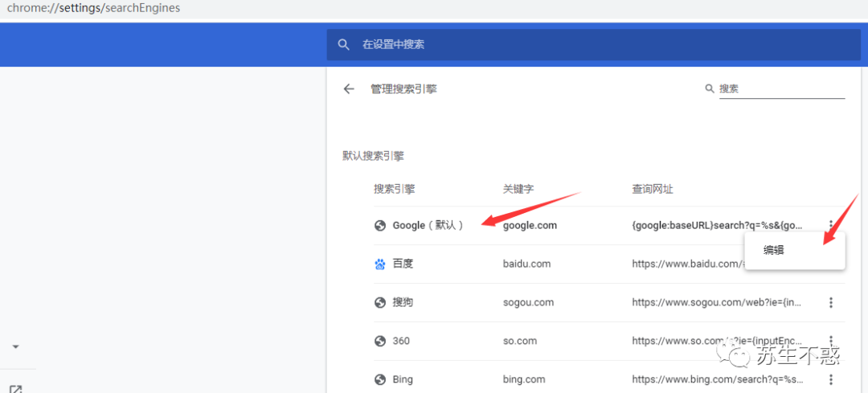Click the chrome://settings/searchEngines address bar
The image size is (868, 393).
click(93, 9)
